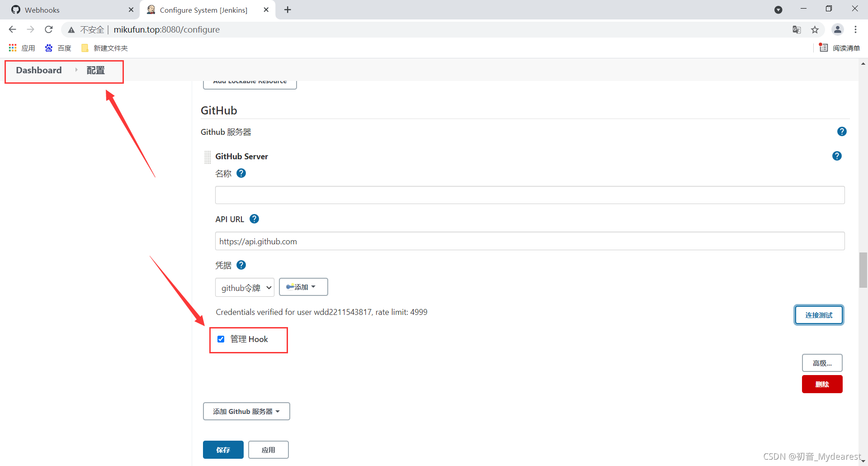This screenshot has width=868, height=466.
Task: Expand the Dashboard breadcrumb arrow
Action: tap(76, 70)
